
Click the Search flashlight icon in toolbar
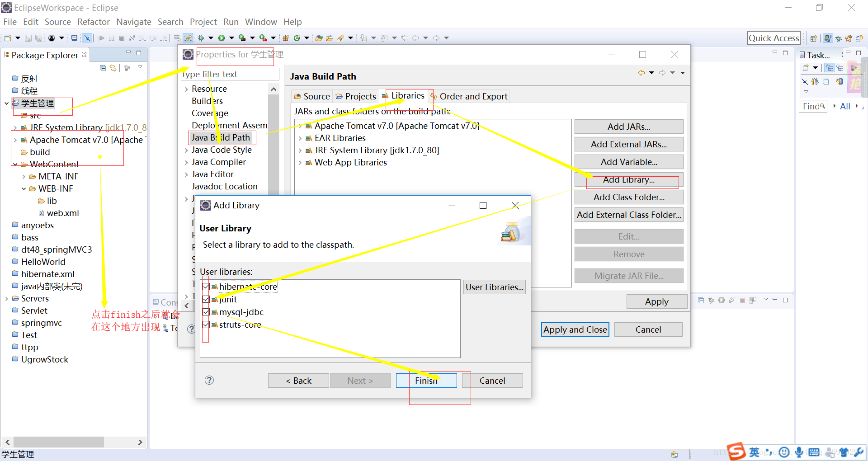tap(340, 38)
